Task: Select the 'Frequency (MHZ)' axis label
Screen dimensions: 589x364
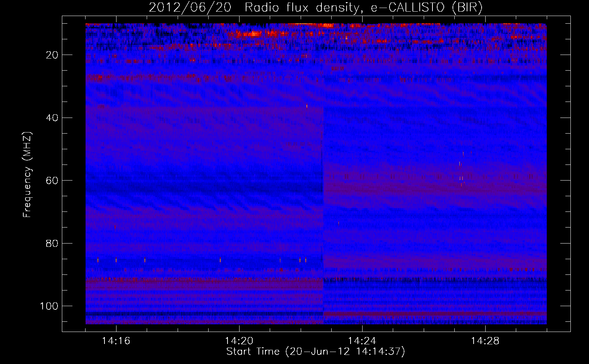Action: (x=27, y=175)
